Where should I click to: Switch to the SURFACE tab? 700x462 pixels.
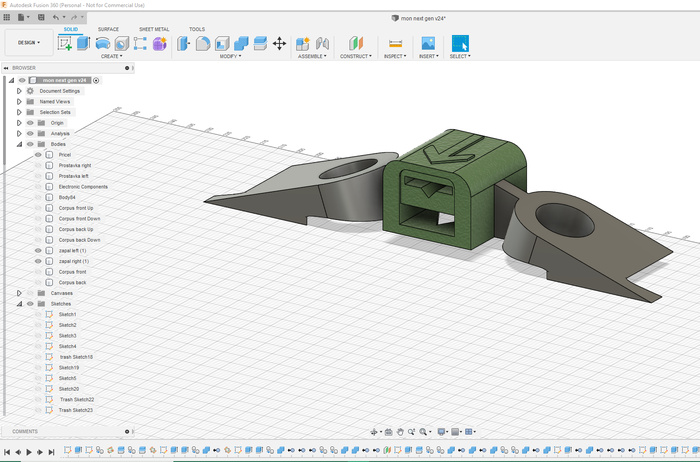click(108, 29)
